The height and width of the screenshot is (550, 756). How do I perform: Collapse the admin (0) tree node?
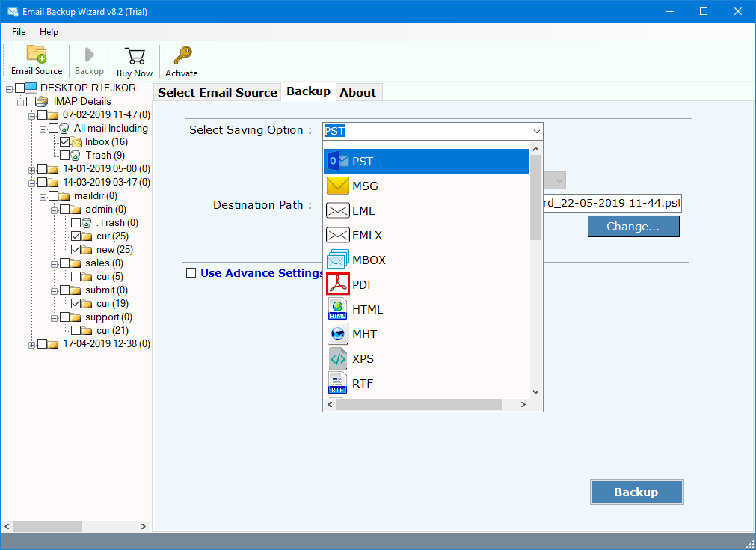pyautogui.click(x=54, y=210)
